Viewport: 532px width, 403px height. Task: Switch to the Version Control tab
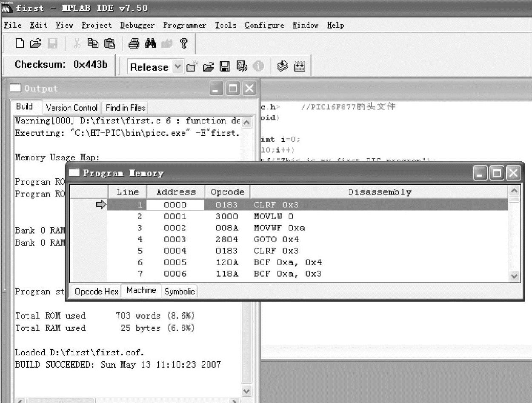point(72,108)
